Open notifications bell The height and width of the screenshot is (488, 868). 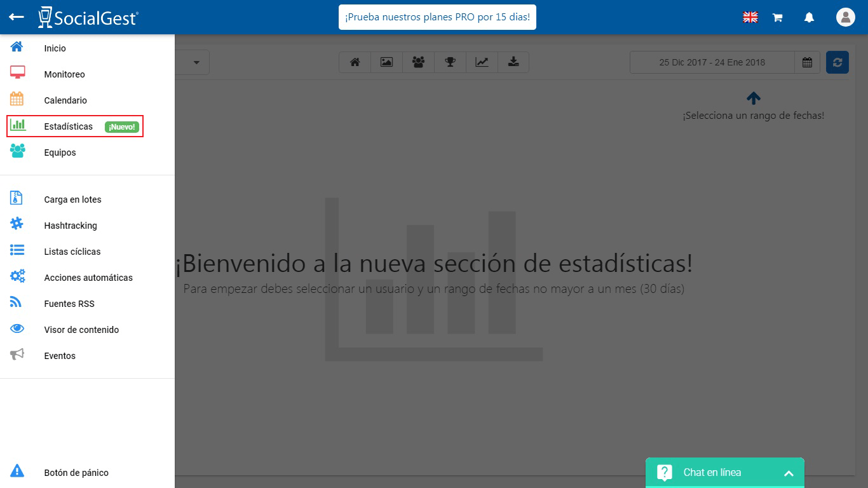pos(809,17)
